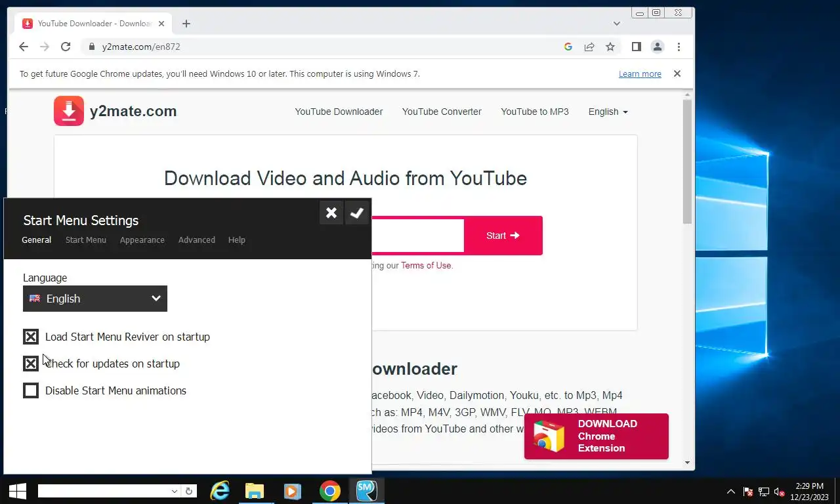Expand the English language menu on y2mate
Image resolution: width=840 pixels, height=504 pixels.
608,112
